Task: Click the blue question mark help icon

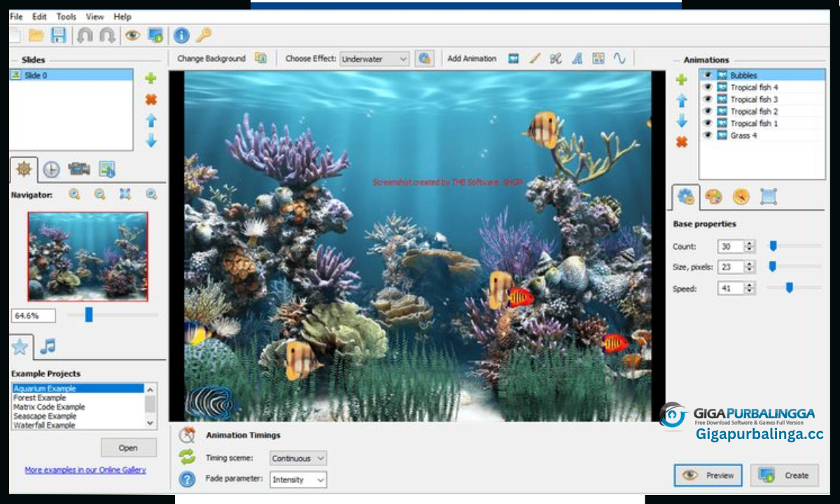Action: [187, 479]
